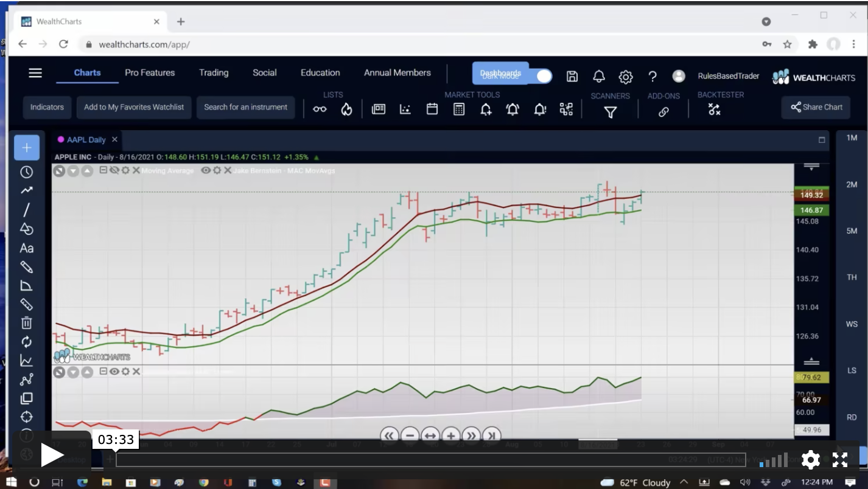This screenshot has width=868, height=489.
Task: Open the news market tool icon
Action: click(x=379, y=109)
